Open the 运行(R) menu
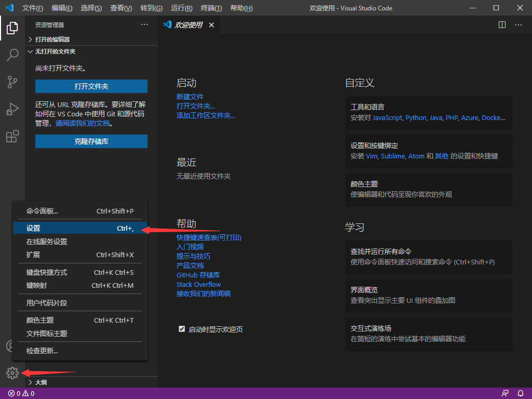This screenshot has width=532, height=399. [x=181, y=8]
